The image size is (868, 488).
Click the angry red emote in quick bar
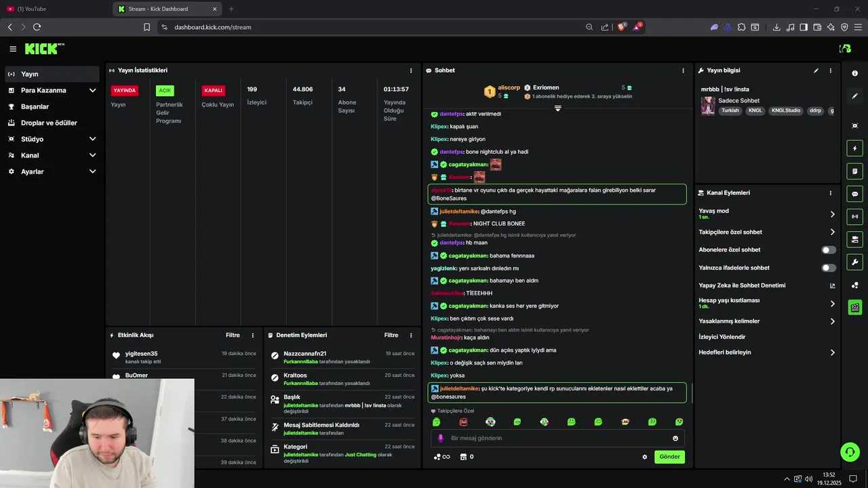click(463, 422)
